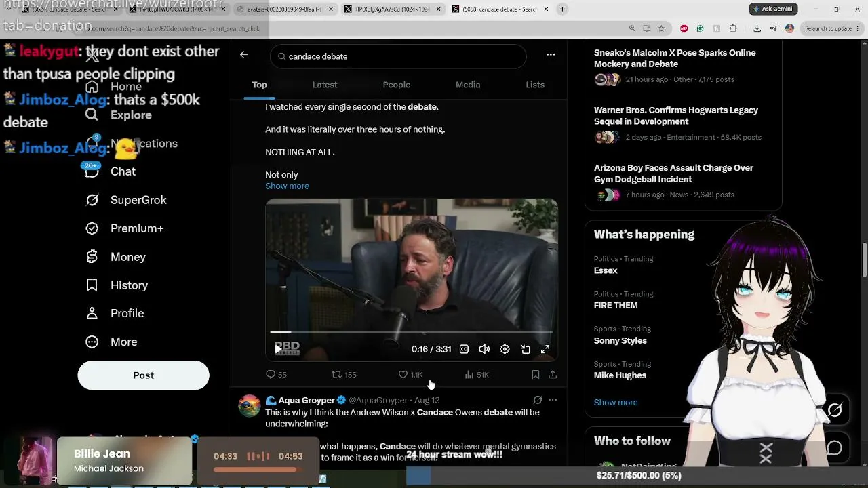Go back using the search page arrow
The width and height of the screenshot is (868, 488).
[244, 55]
